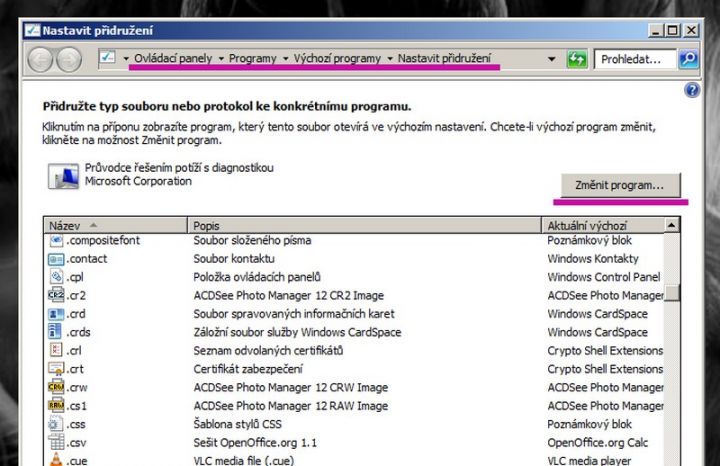Expand the address bar history dropdown
720x466 pixels.
[x=551, y=59]
